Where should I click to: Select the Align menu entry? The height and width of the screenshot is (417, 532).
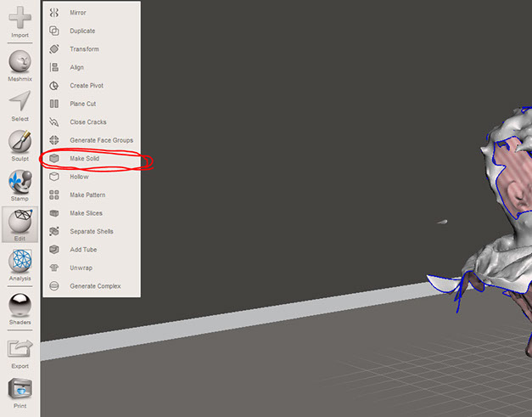[92, 67]
